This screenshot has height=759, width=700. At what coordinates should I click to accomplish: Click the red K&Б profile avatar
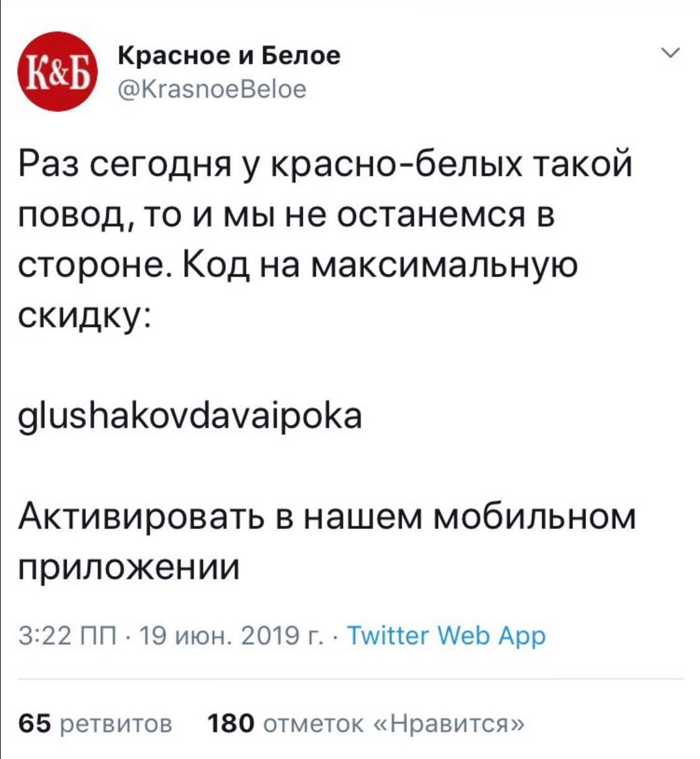(x=55, y=71)
